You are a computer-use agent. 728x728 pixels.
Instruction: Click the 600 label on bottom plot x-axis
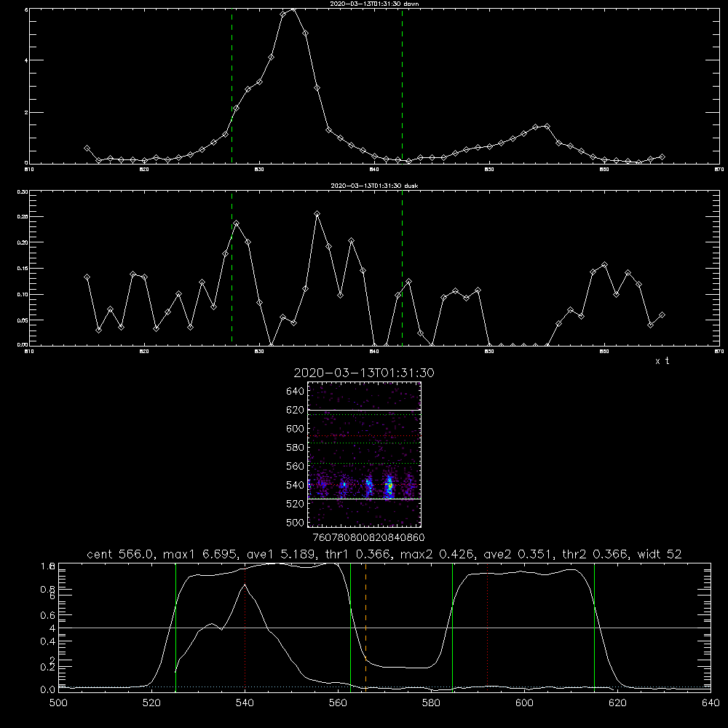tap(525, 703)
